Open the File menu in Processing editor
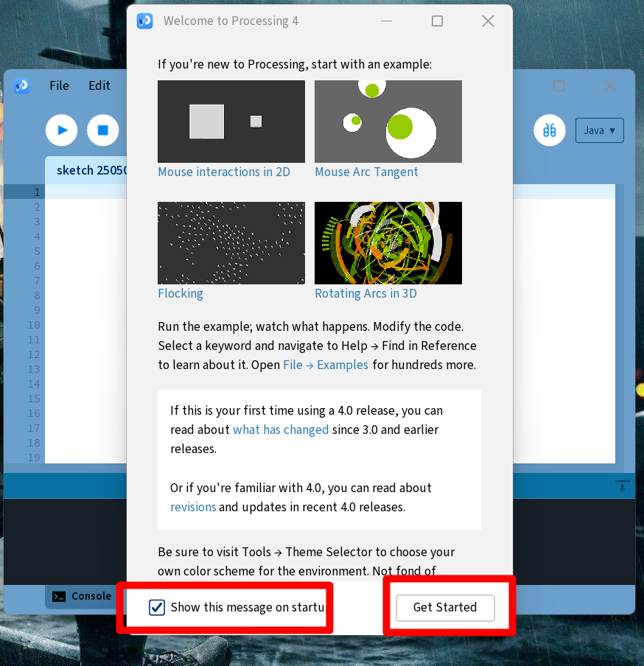Screen dimensions: 644x666 [x=59, y=85]
